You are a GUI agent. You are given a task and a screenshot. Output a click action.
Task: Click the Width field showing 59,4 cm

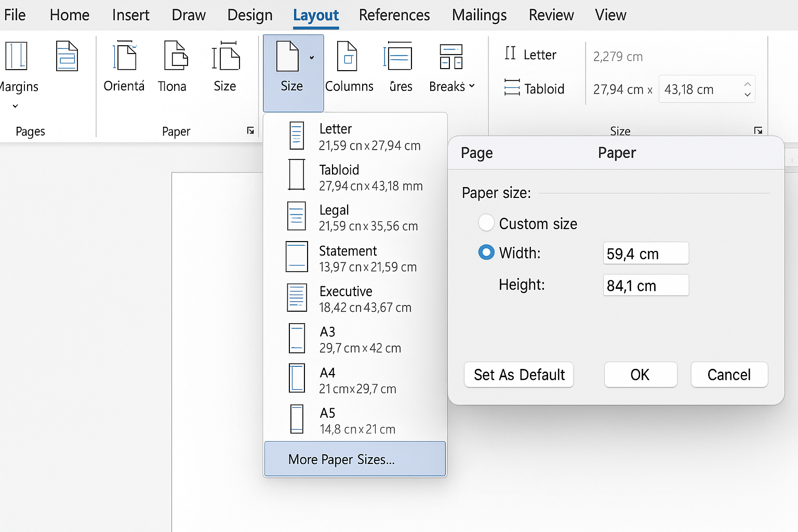click(x=646, y=254)
